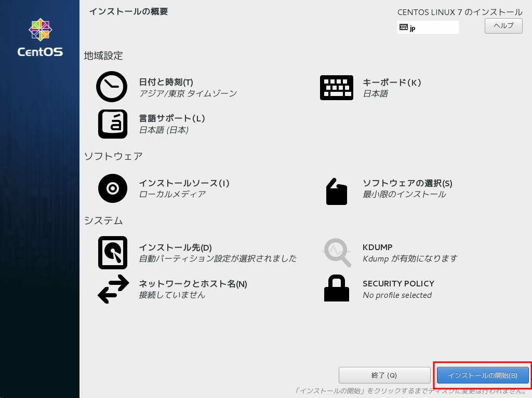Click the アジア/東京 タイムゾーン text

click(x=188, y=93)
